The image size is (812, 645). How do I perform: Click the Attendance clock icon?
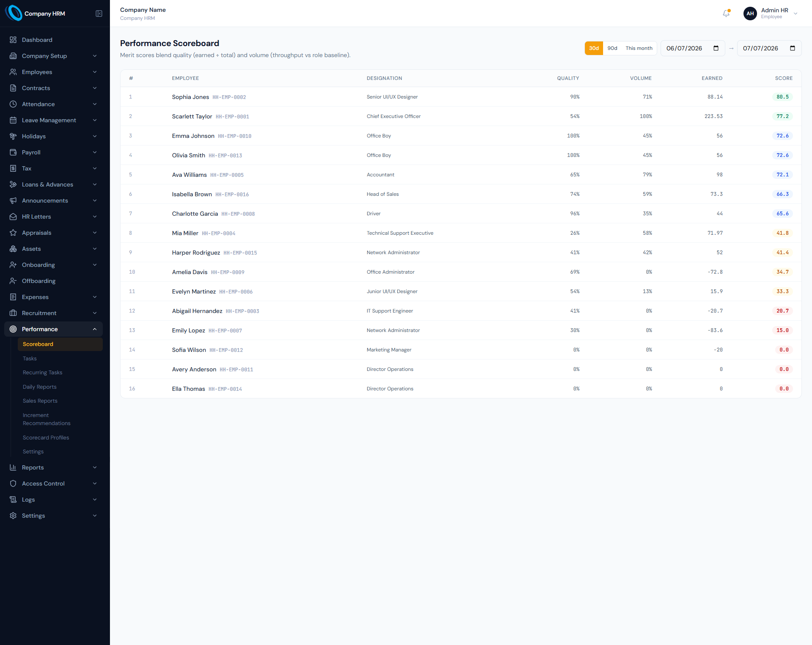pos(13,104)
